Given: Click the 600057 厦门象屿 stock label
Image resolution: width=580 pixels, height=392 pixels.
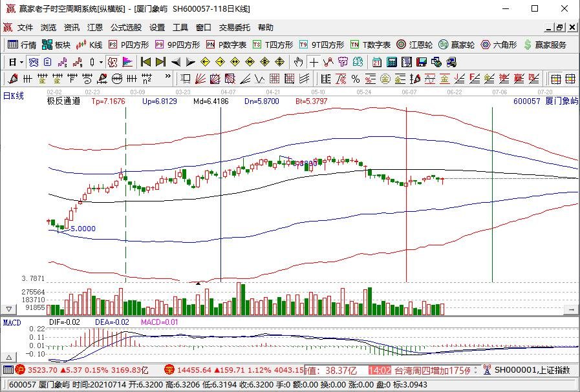Looking at the screenshot, I should tap(546, 101).
